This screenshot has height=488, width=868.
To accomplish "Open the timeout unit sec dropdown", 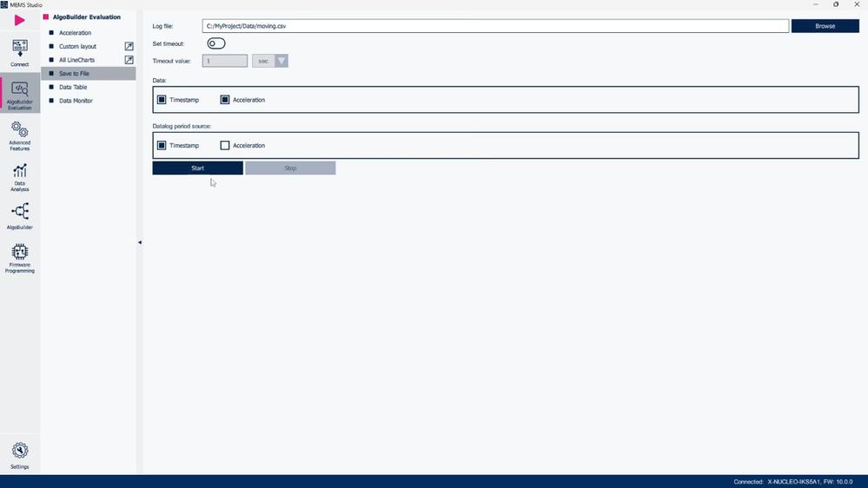I will click(x=270, y=61).
